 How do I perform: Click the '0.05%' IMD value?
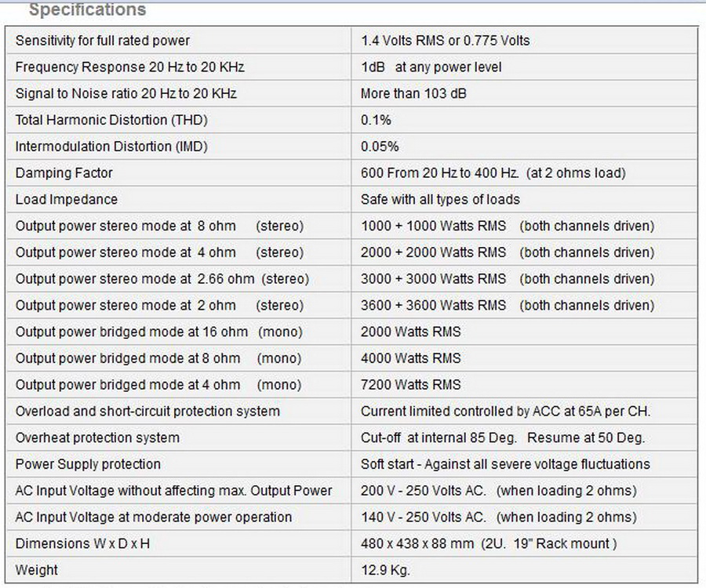coord(380,147)
